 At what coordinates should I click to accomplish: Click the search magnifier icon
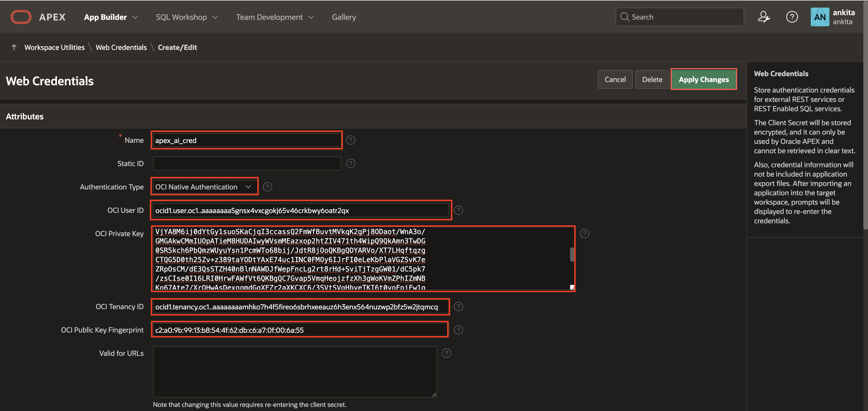pyautogui.click(x=624, y=17)
